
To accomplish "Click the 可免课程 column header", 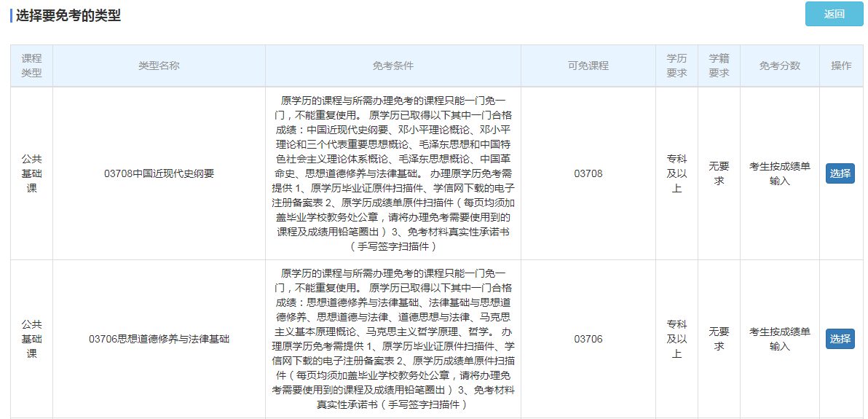I will 588,66.
